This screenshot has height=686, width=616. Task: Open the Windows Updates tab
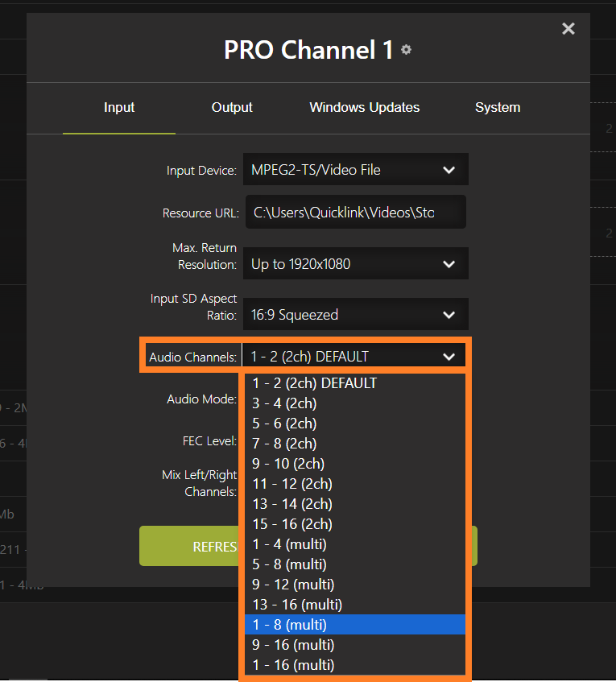coord(364,107)
